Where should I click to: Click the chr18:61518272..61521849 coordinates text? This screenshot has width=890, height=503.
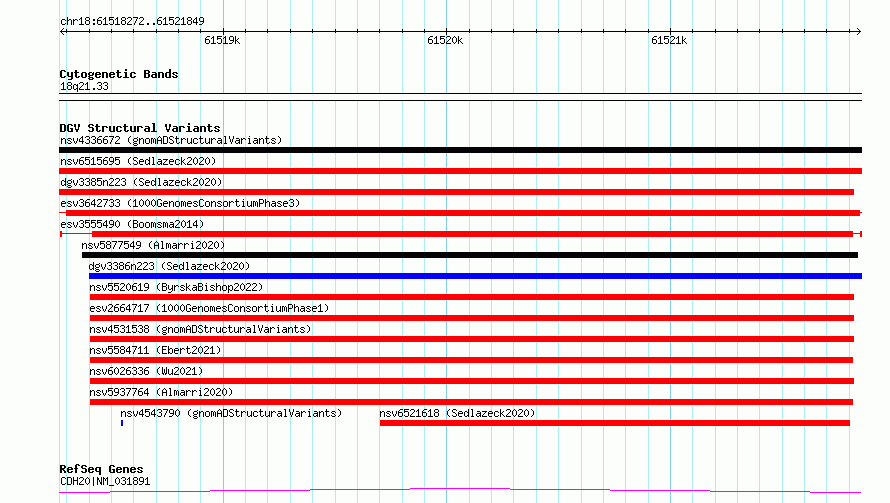(x=132, y=22)
